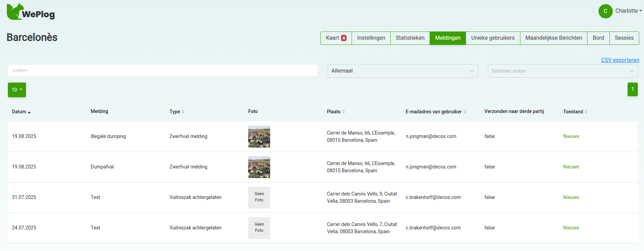Viewport: 644px width, 251px height.
Task: Open photo thumbnail of Illegale dumping report
Action: (x=259, y=137)
